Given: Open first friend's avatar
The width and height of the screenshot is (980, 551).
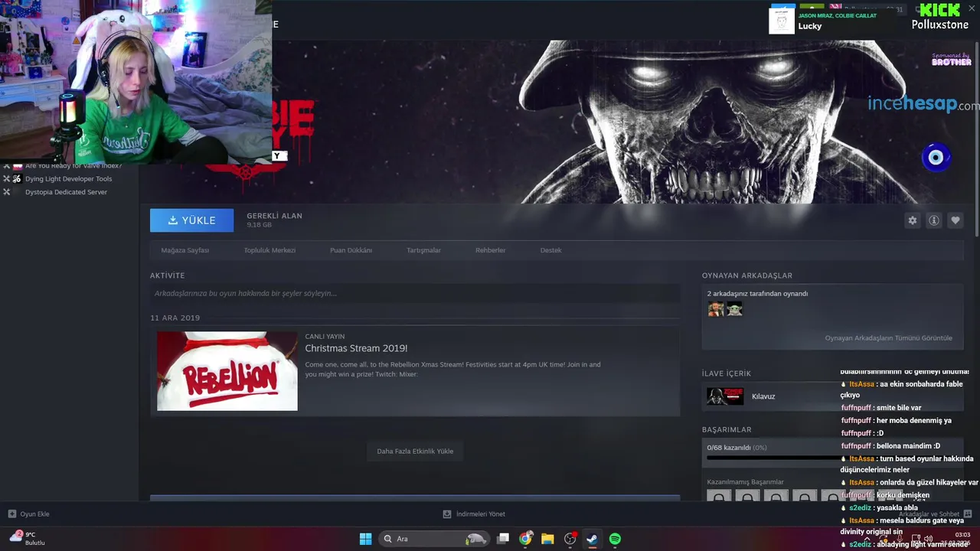Looking at the screenshot, I should click(x=715, y=309).
